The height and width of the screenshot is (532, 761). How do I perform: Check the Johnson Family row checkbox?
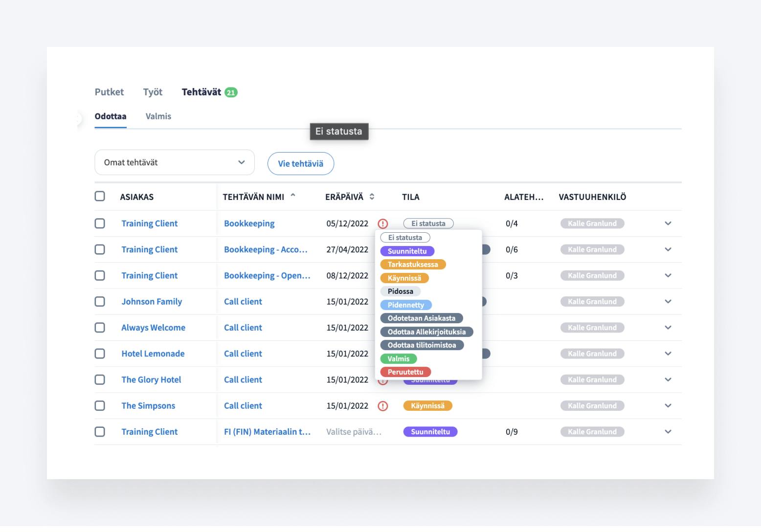(x=100, y=301)
